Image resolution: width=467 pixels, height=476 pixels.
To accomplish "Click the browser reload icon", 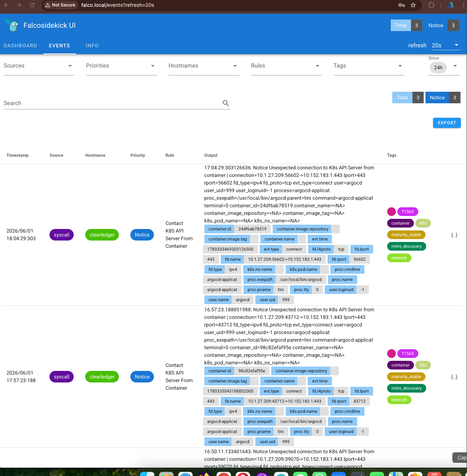I will click(x=32, y=5).
